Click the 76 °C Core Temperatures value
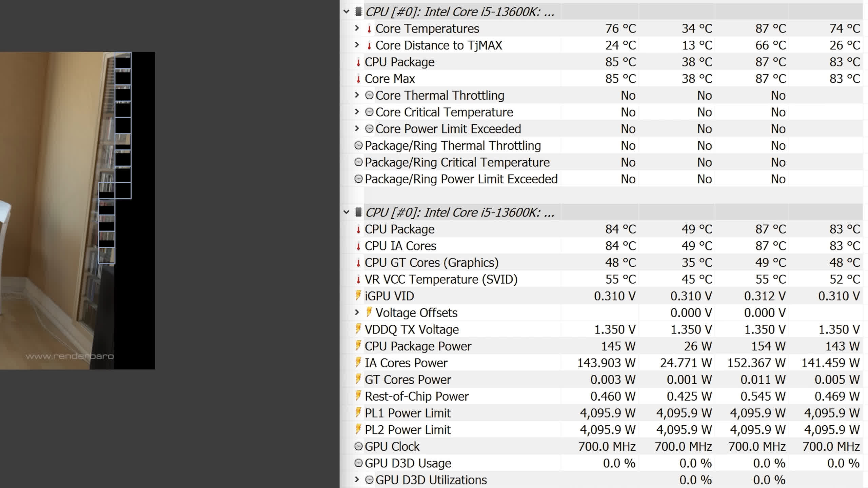This screenshot has height=488, width=868. (x=620, y=29)
